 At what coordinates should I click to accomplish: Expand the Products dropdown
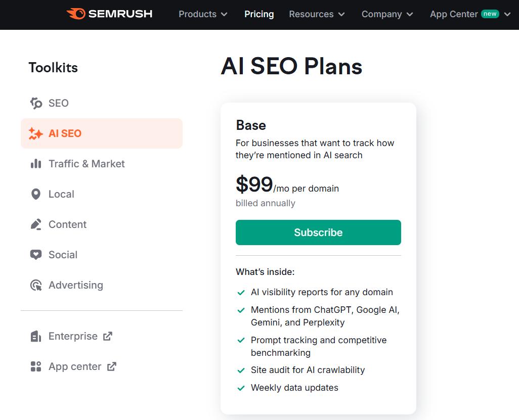[x=202, y=15]
